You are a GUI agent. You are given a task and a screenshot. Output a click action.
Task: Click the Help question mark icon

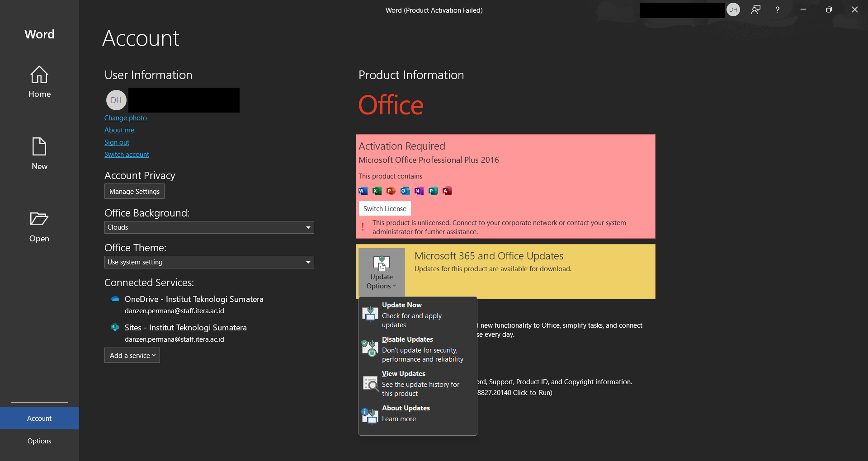(x=777, y=10)
